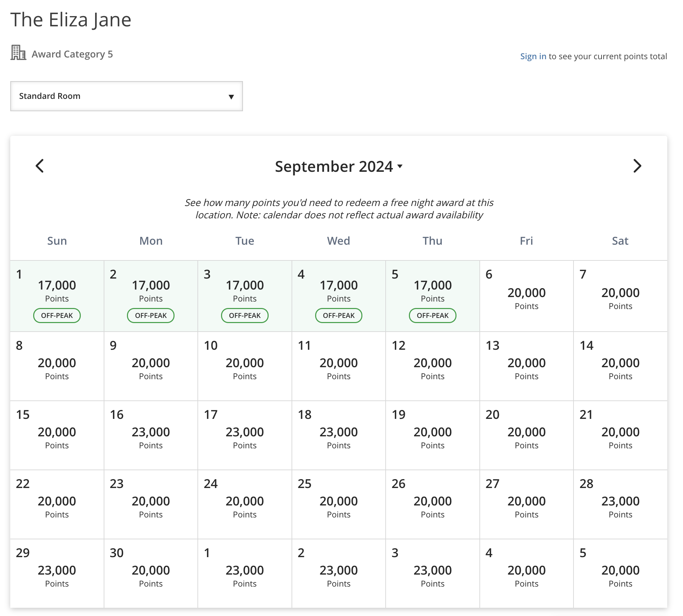This screenshot has width=683, height=616.
Task: Select October 5 cell under Sat
Action: point(621,574)
